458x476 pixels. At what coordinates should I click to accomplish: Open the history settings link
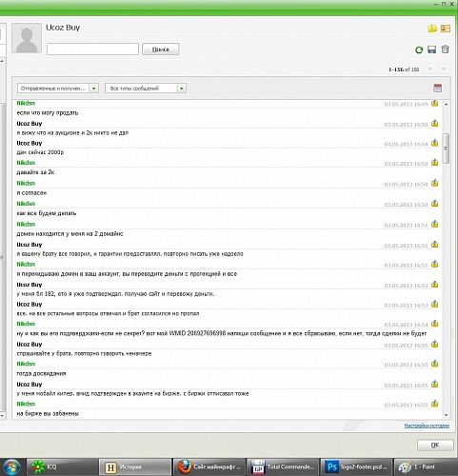[x=427, y=426]
